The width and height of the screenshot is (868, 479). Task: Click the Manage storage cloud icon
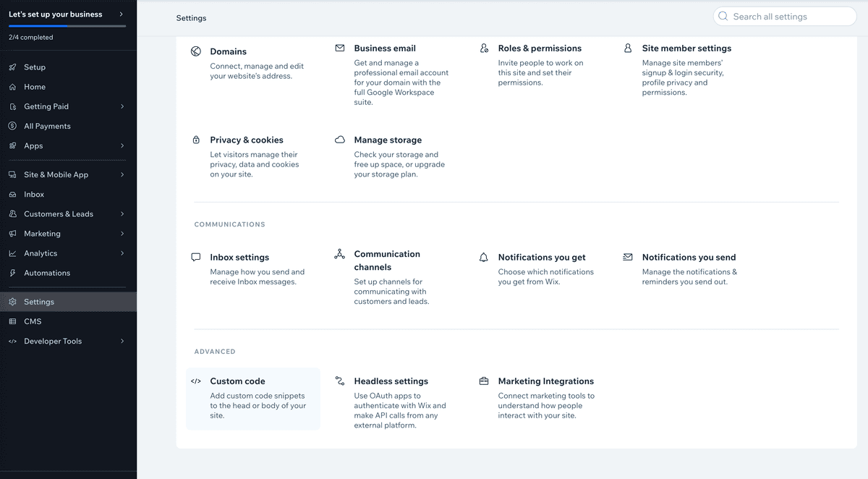coord(339,140)
